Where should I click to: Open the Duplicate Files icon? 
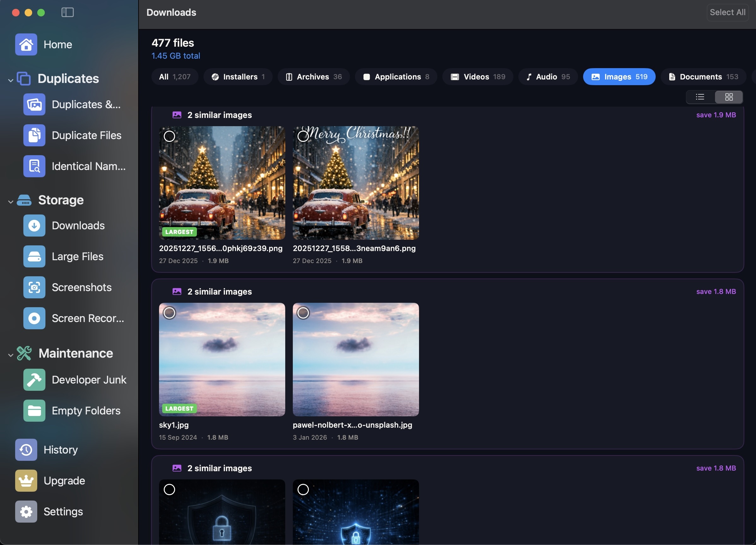tap(34, 135)
